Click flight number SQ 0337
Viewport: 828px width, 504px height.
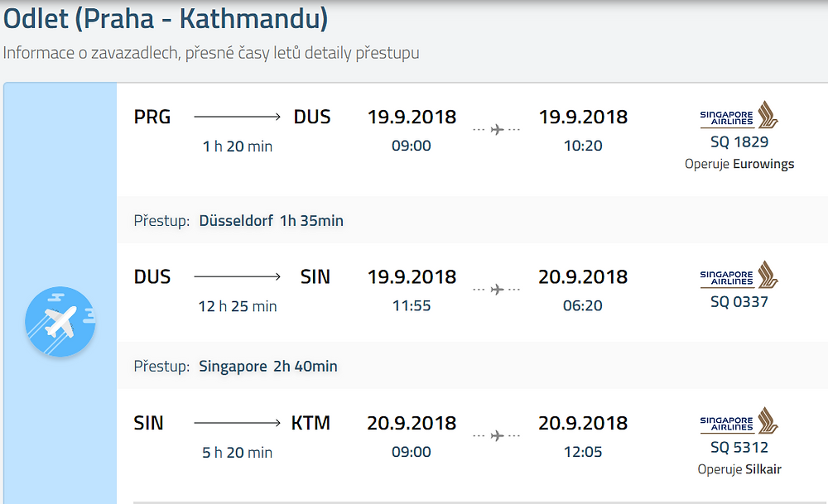click(739, 301)
